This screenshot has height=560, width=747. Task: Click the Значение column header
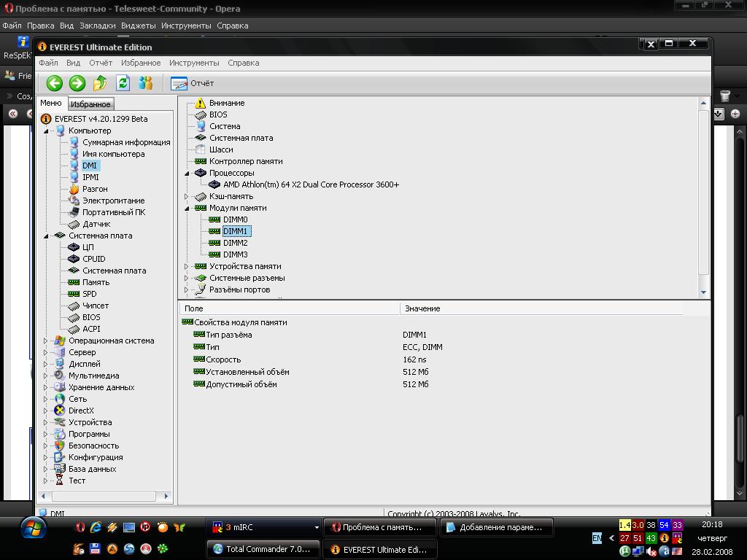point(423,308)
